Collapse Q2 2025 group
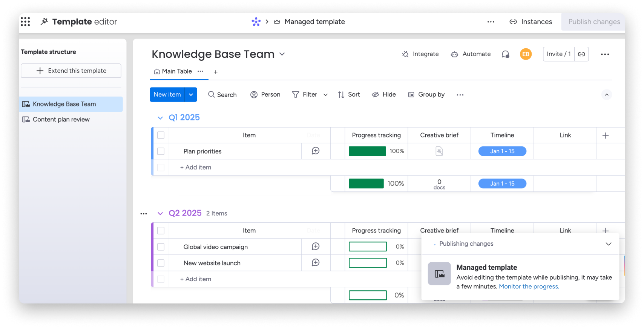Viewport: 644px width, 328px height. pos(160,213)
